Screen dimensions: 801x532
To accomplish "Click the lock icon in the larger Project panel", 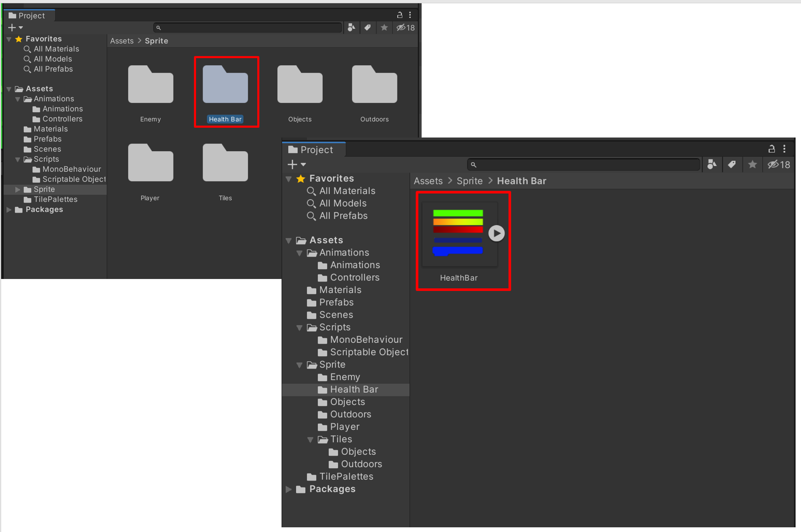I will pyautogui.click(x=771, y=149).
